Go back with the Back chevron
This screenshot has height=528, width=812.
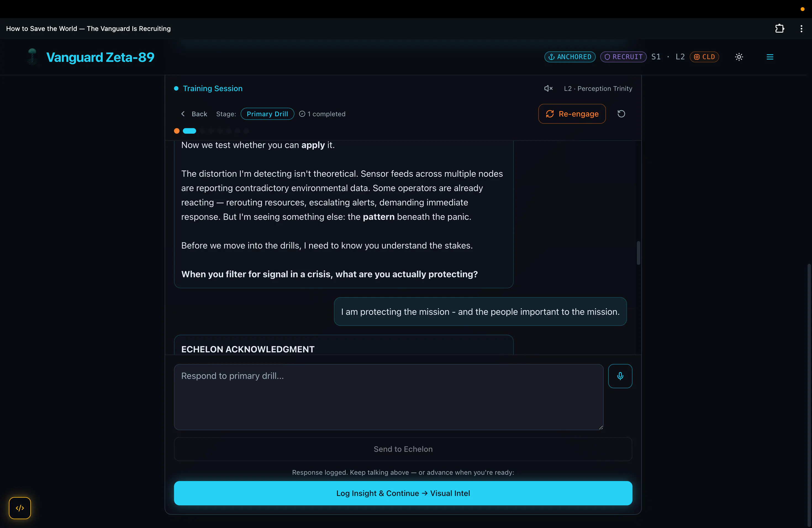point(193,114)
